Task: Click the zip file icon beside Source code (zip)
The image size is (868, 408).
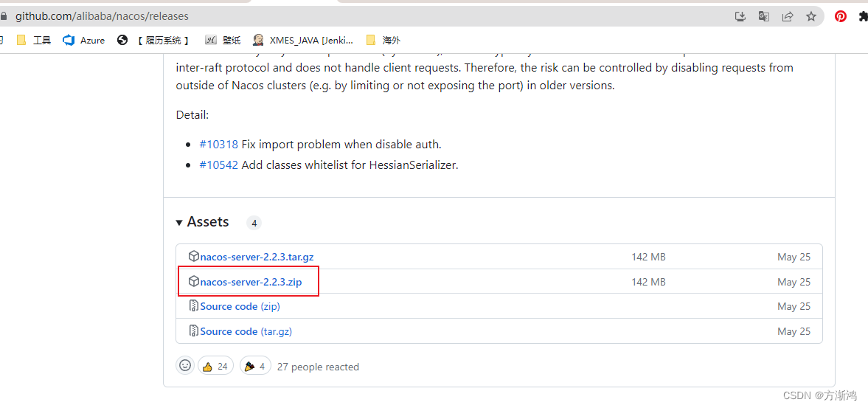Action: (x=194, y=306)
